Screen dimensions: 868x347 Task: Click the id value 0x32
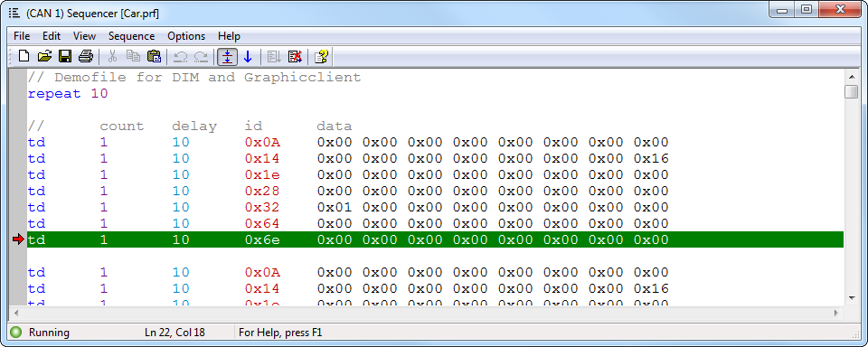point(262,208)
